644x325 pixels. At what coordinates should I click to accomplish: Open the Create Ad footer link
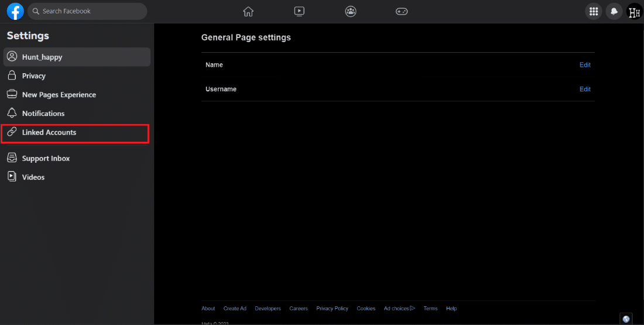(x=235, y=309)
